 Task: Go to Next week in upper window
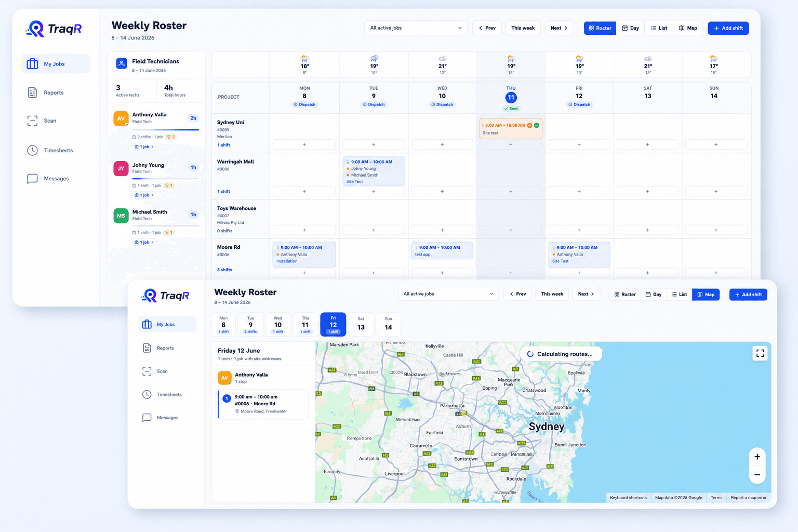tap(559, 28)
